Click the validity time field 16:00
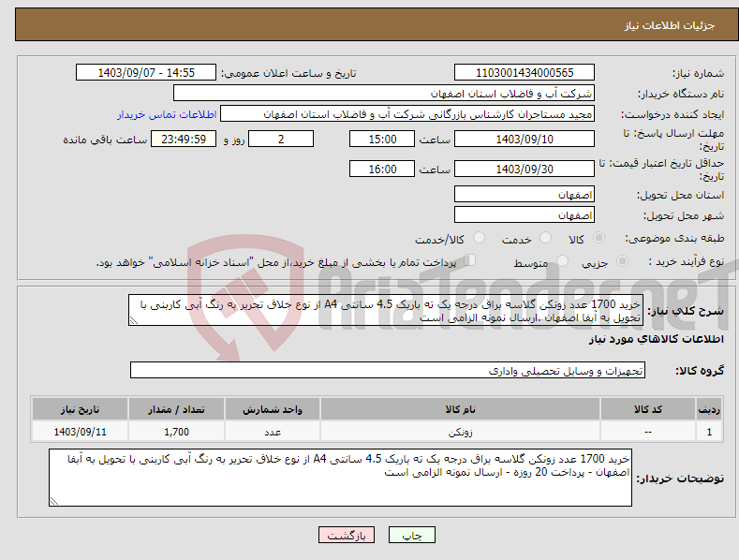The image size is (739, 560). pos(382,169)
